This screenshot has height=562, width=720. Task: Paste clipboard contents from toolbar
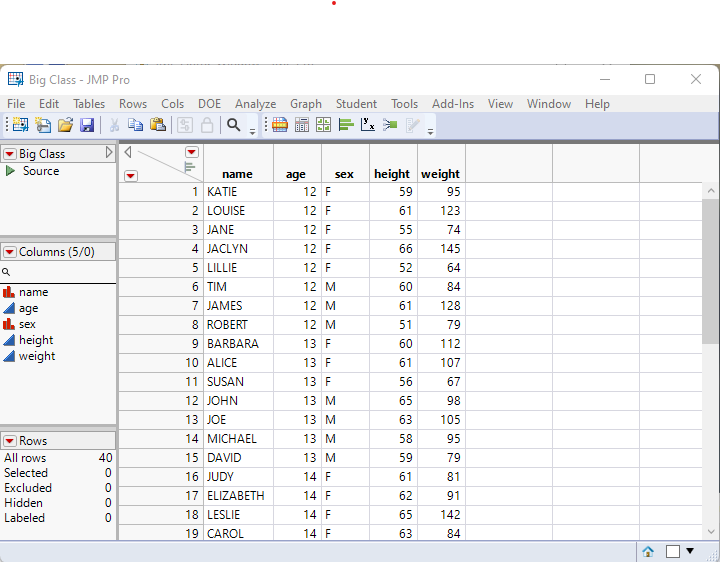pyautogui.click(x=158, y=125)
